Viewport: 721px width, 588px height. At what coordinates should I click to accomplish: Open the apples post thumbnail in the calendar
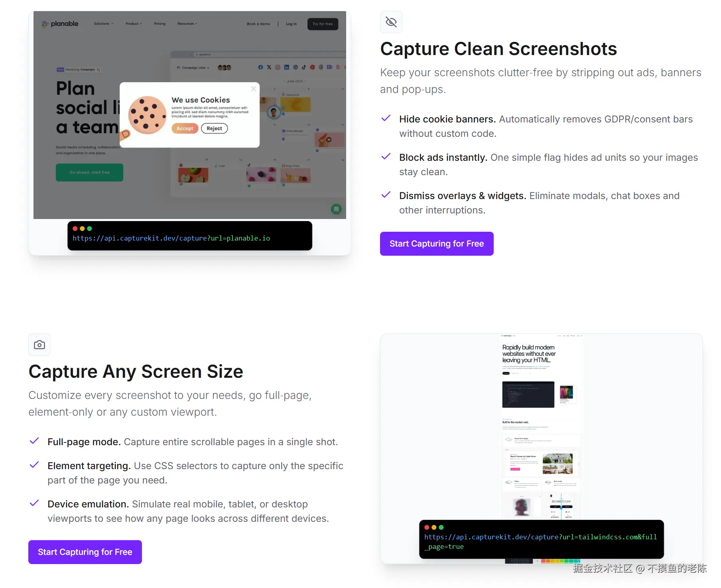(193, 175)
